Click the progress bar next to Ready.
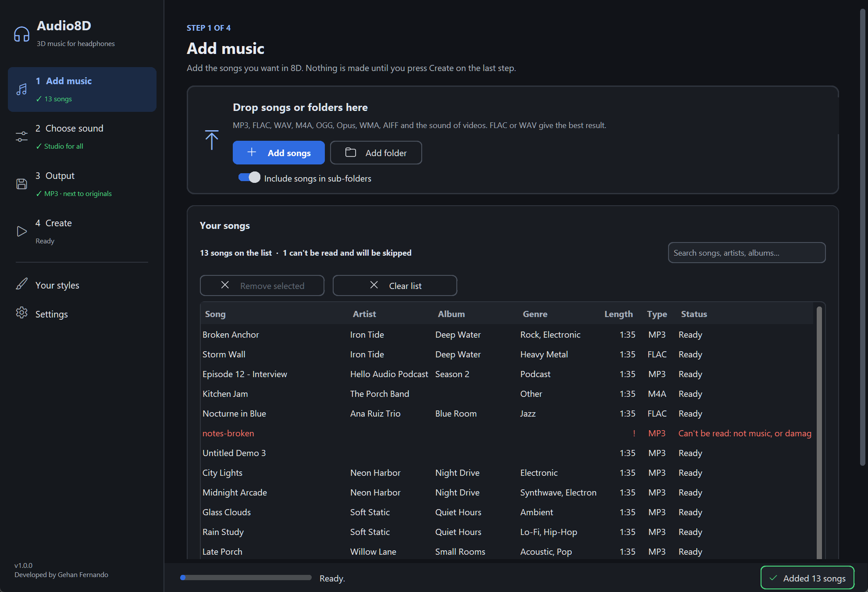868x592 pixels. click(246, 578)
